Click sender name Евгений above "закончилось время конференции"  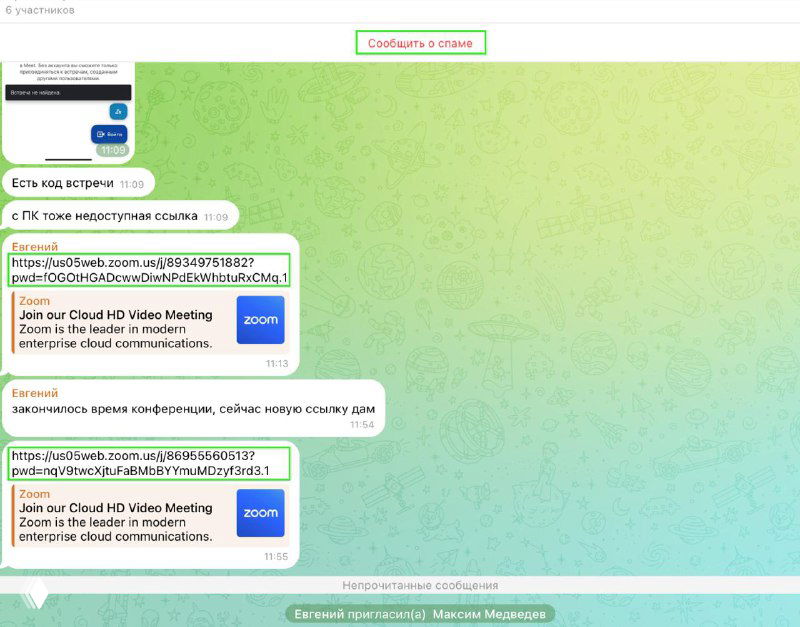tap(35, 393)
